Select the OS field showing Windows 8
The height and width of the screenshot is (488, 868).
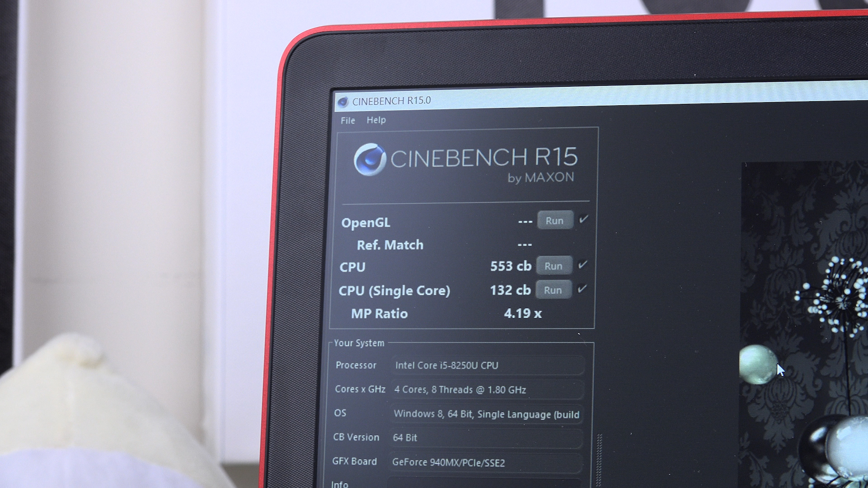[x=486, y=414]
